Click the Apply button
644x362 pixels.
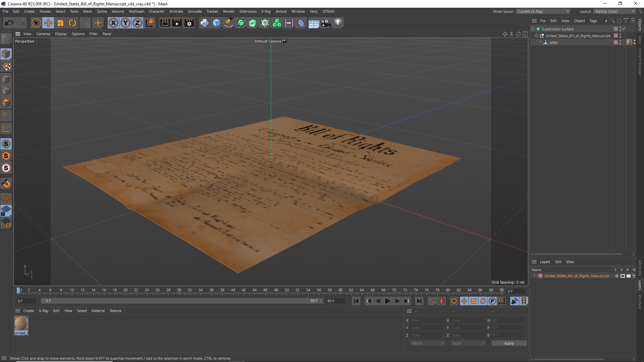point(509,343)
